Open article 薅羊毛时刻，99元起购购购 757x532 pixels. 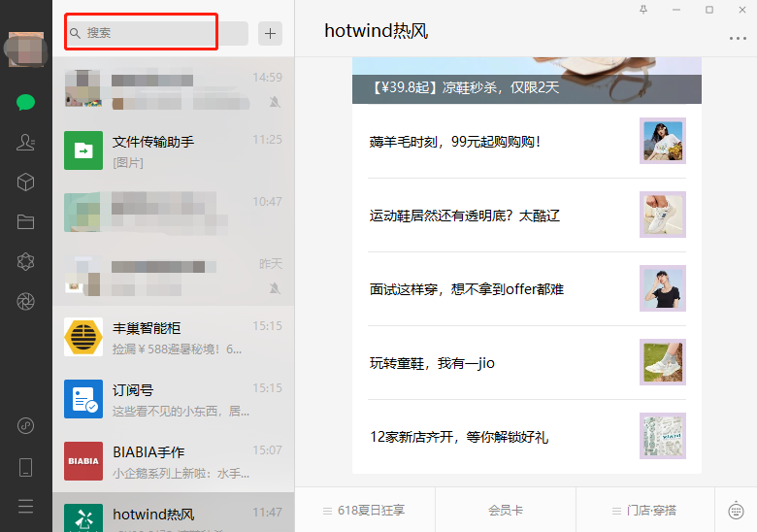click(x=527, y=142)
